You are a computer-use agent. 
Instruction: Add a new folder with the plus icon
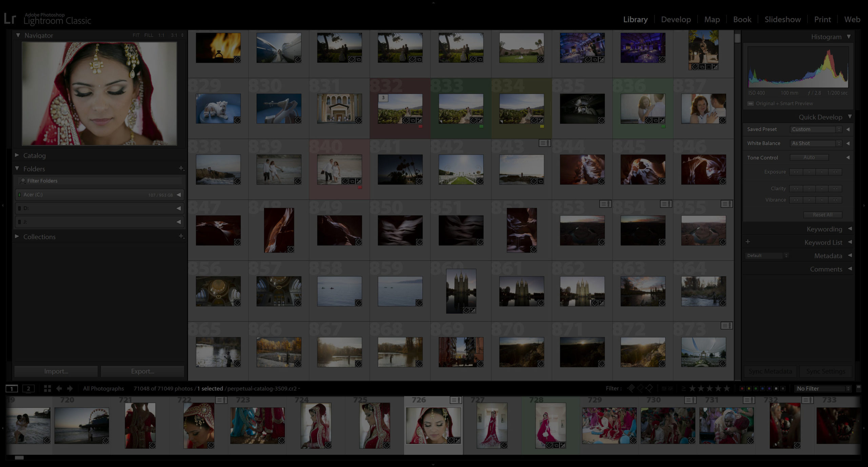(x=181, y=169)
